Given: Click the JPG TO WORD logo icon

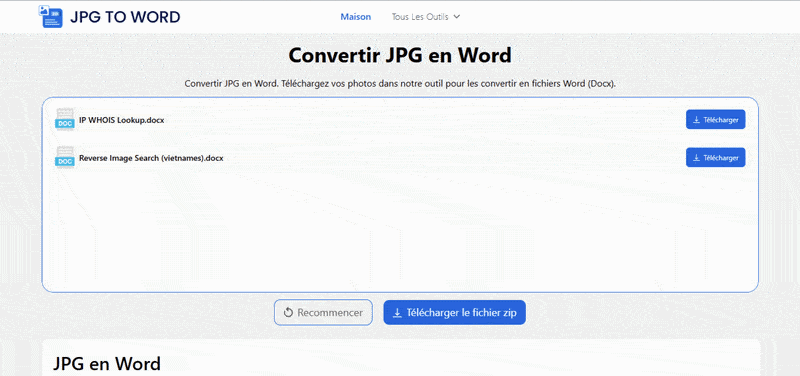Looking at the screenshot, I should 51,16.
